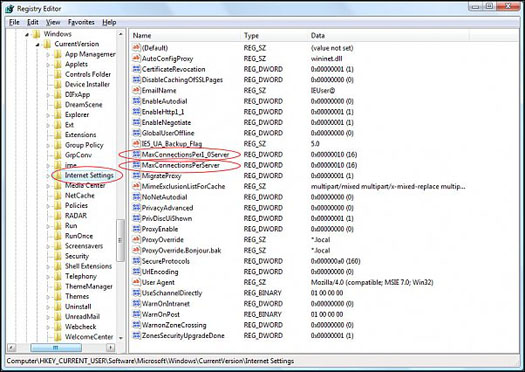Click the IE5_UA_Backup_Flag string icon

pyautogui.click(x=136, y=144)
